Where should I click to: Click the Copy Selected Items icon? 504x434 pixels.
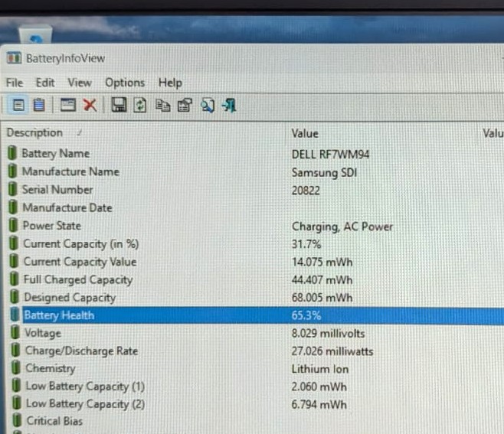click(x=162, y=106)
